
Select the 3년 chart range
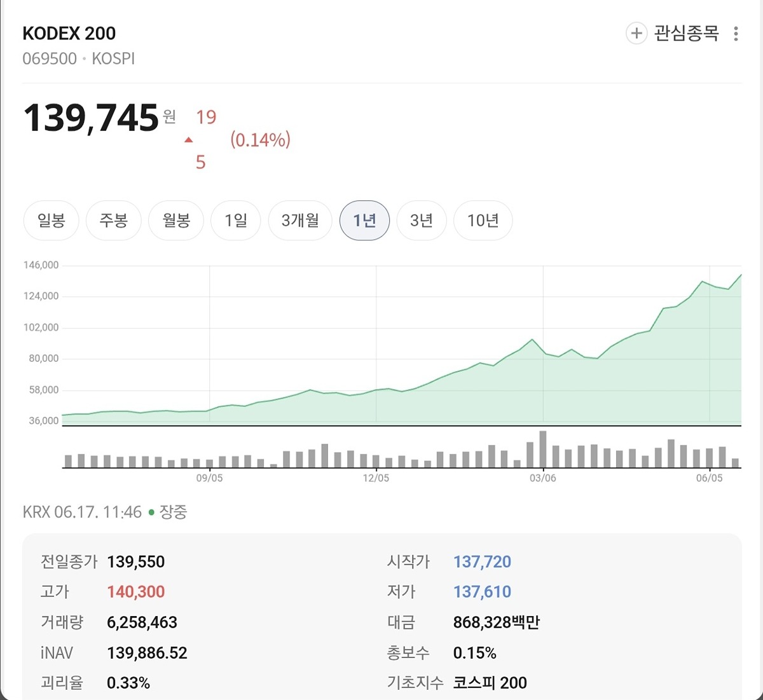coord(422,221)
